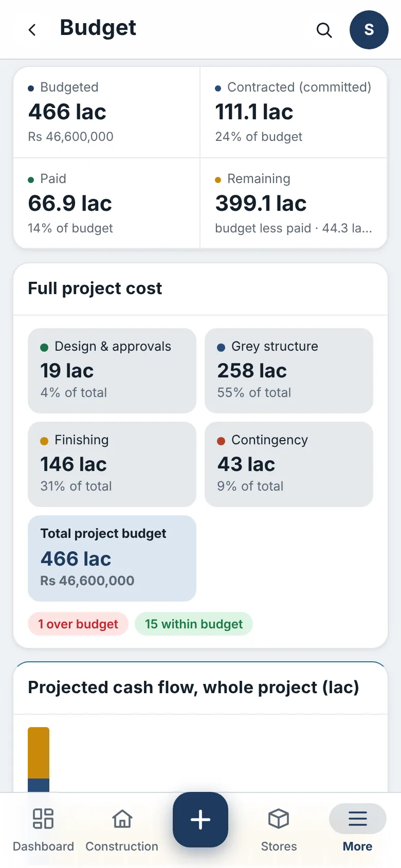
Task: Open the More menu tab
Action: click(x=358, y=830)
